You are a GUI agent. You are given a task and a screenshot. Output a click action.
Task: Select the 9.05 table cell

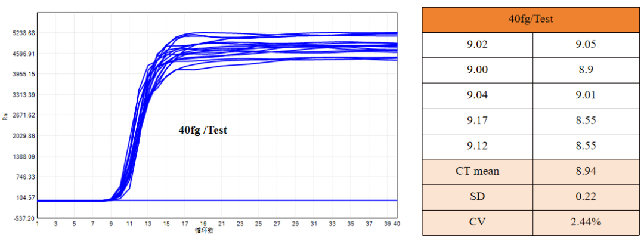tap(587, 44)
